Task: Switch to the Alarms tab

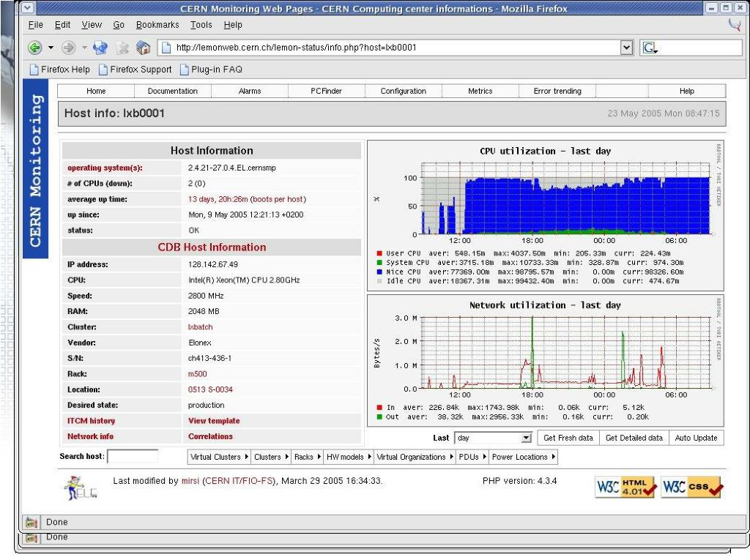Action: coord(250,91)
